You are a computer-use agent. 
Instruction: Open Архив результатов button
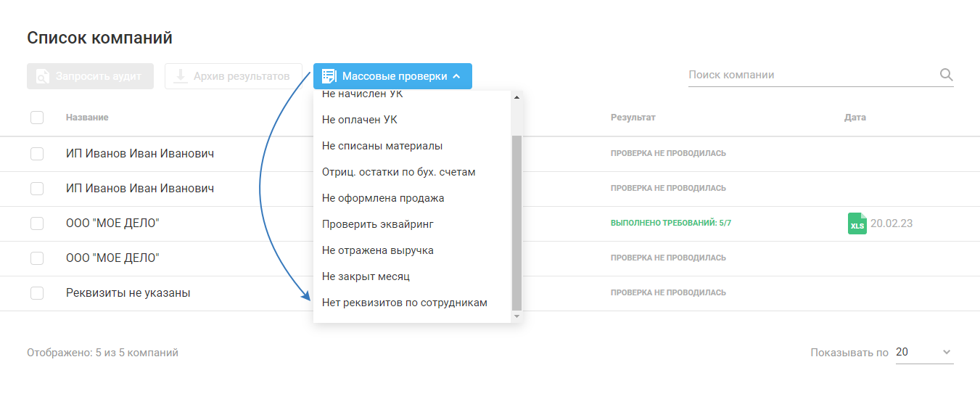(234, 76)
